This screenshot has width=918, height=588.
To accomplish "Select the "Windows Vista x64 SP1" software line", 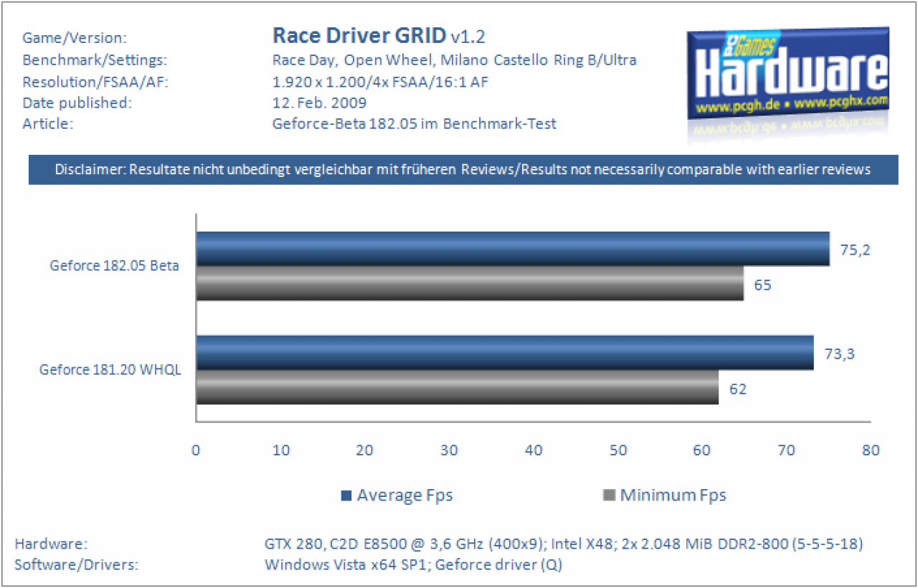I will pyautogui.click(x=413, y=564).
